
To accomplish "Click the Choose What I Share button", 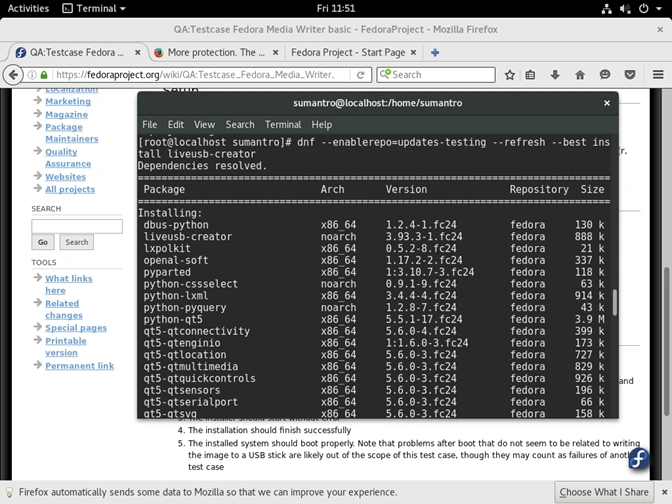I will pyautogui.click(x=603, y=492).
